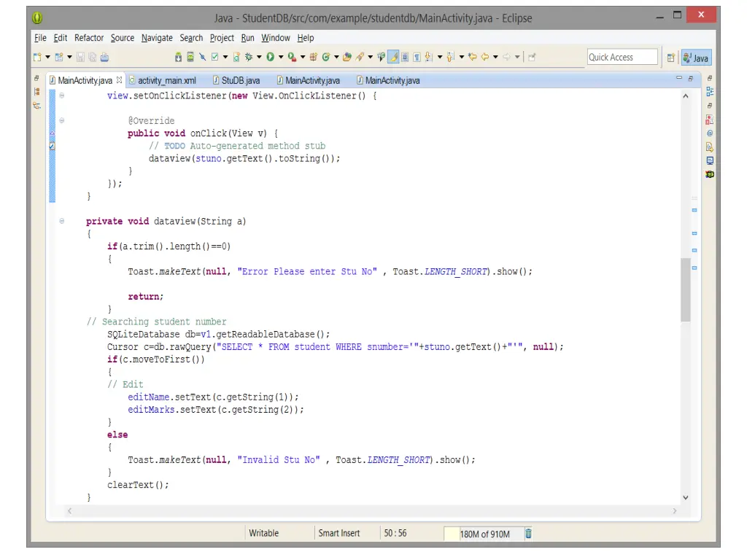Click the Open Type toolbar icon

click(x=347, y=57)
